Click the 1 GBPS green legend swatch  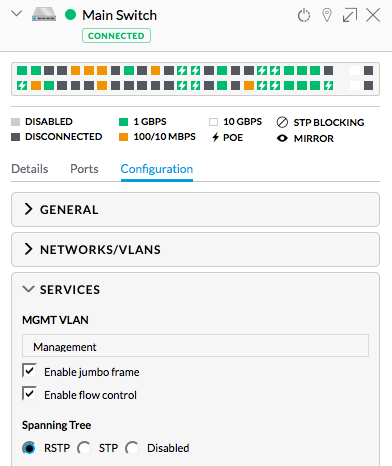click(x=123, y=122)
